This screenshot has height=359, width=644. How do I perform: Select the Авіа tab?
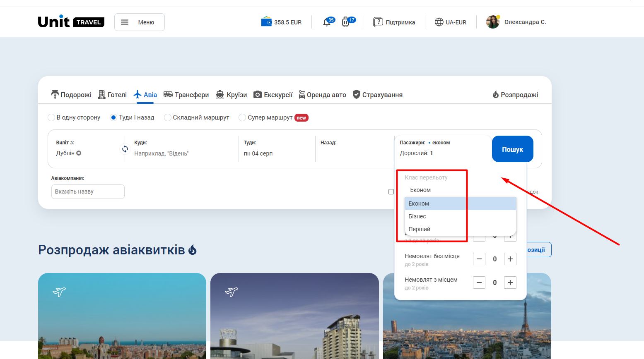145,95
